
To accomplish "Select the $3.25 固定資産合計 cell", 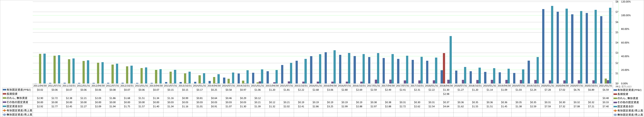I will 330,107.
